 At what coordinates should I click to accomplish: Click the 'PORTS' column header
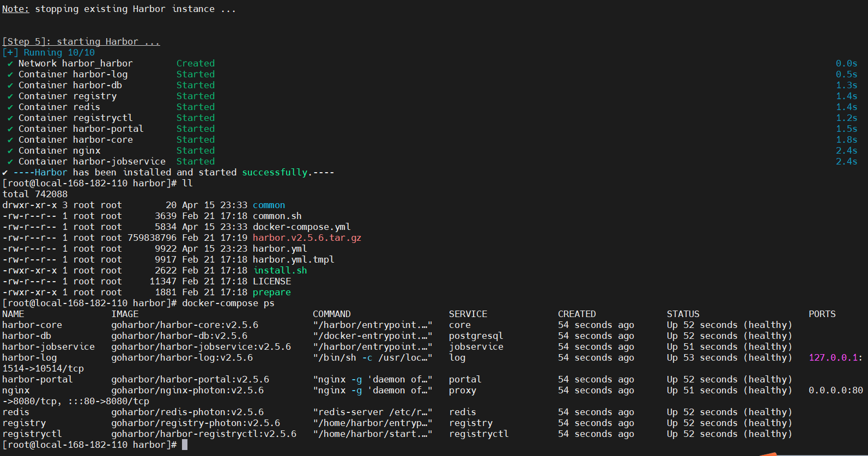point(822,314)
